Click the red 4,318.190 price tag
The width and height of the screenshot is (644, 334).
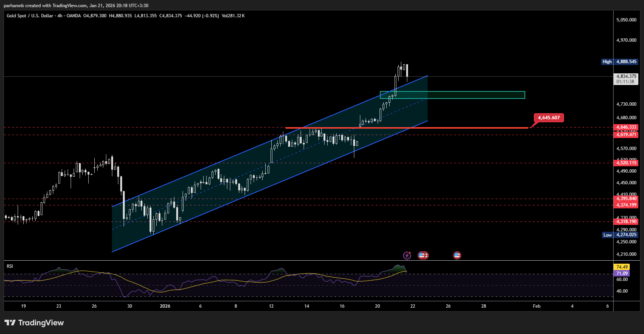[626, 222]
